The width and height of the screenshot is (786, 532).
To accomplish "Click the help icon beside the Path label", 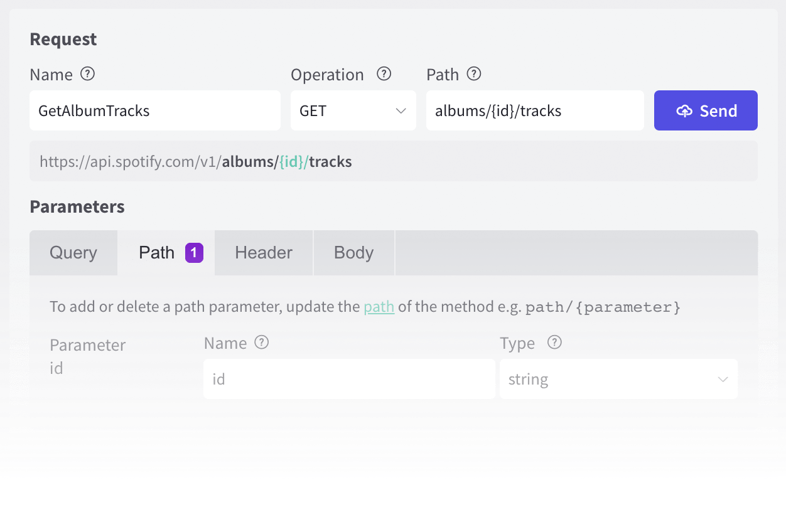I will coord(474,74).
